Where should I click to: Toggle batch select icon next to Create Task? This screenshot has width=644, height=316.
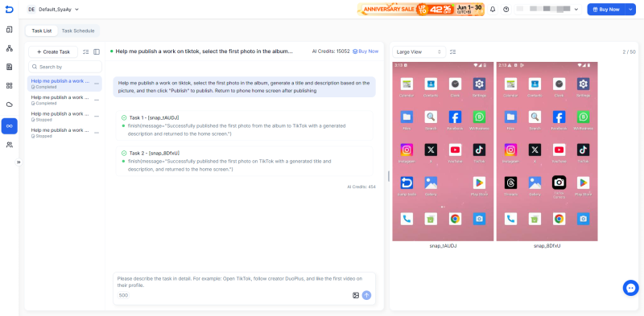click(x=86, y=51)
